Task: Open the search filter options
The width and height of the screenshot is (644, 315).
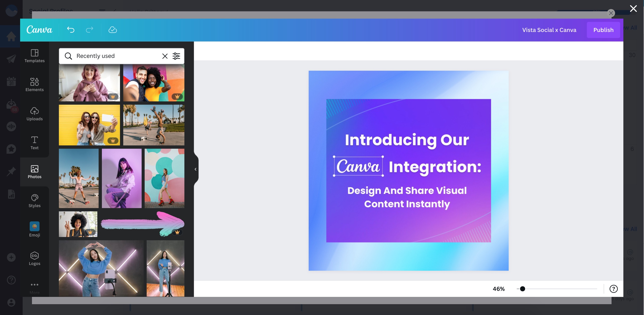Action: pos(176,56)
